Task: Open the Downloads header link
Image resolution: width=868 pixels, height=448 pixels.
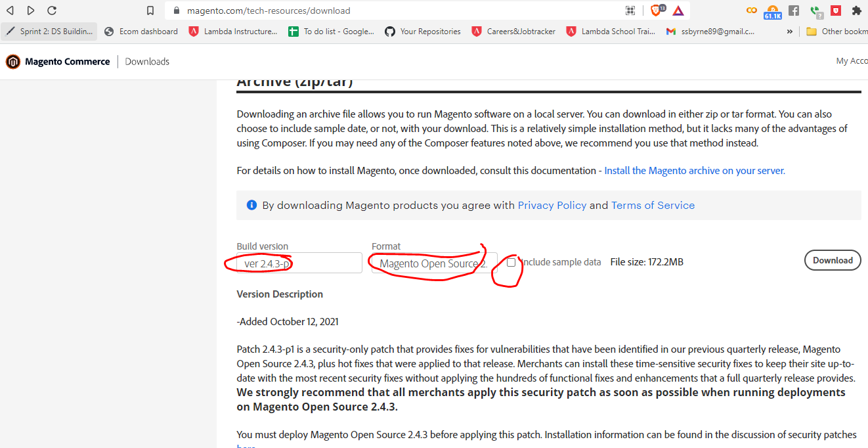Action: click(147, 62)
